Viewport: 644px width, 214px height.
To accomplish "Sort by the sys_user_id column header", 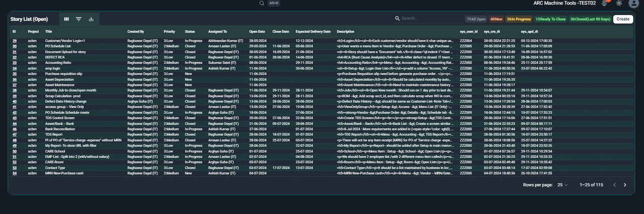I will click(x=468, y=32).
